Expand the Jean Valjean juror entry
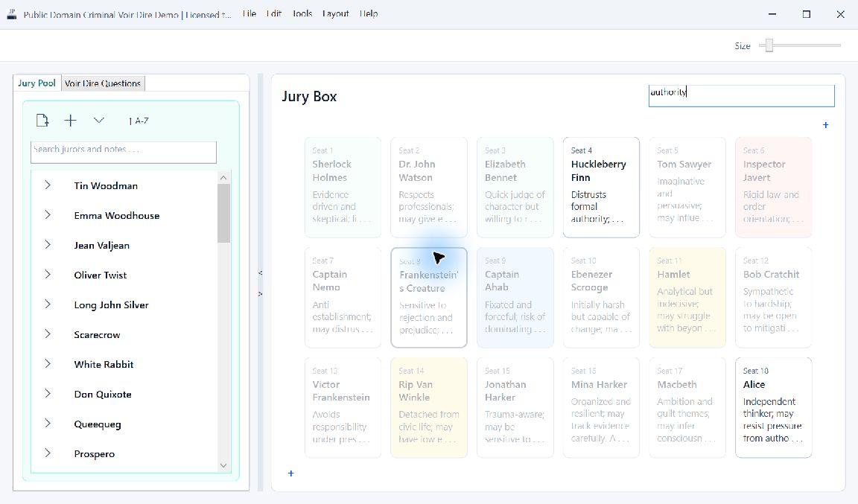The width and height of the screenshot is (858, 504). [x=48, y=245]
